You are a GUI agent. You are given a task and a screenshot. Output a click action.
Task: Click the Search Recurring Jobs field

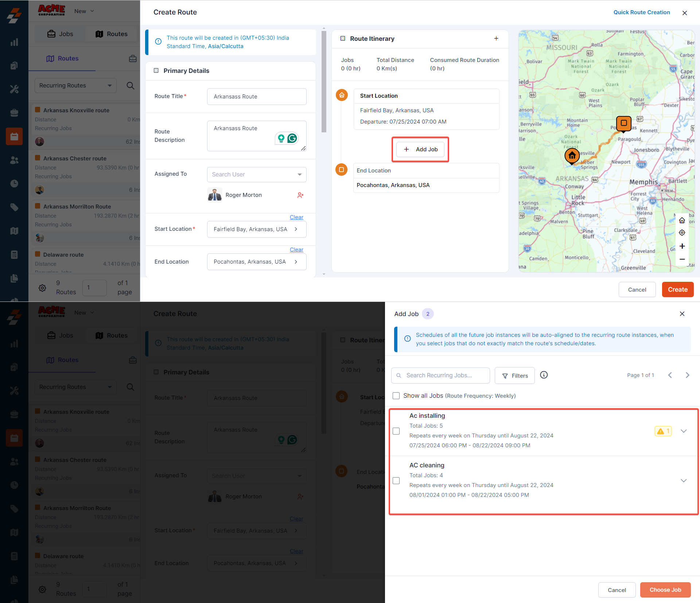pos(440,376)
